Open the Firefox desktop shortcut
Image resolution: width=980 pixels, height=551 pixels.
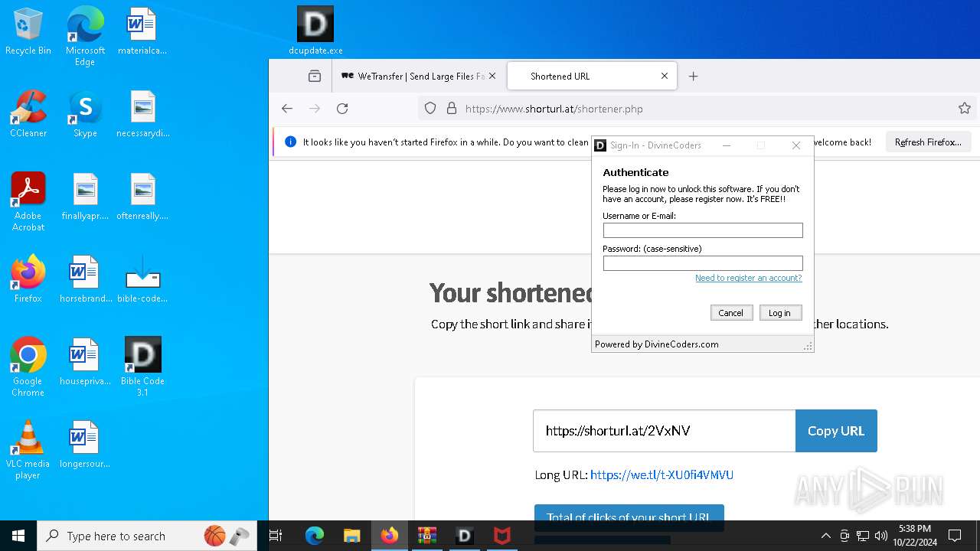[28, 279]
